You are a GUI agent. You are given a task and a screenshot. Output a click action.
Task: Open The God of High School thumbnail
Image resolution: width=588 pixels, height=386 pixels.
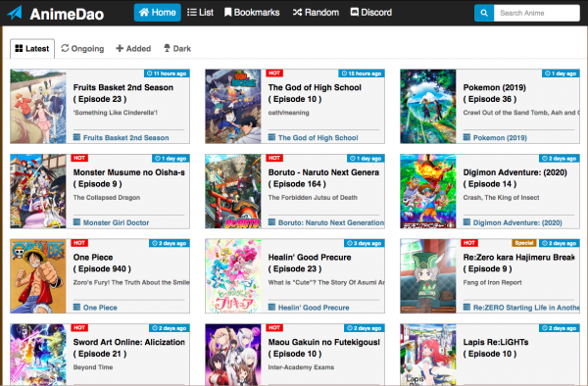233,107
